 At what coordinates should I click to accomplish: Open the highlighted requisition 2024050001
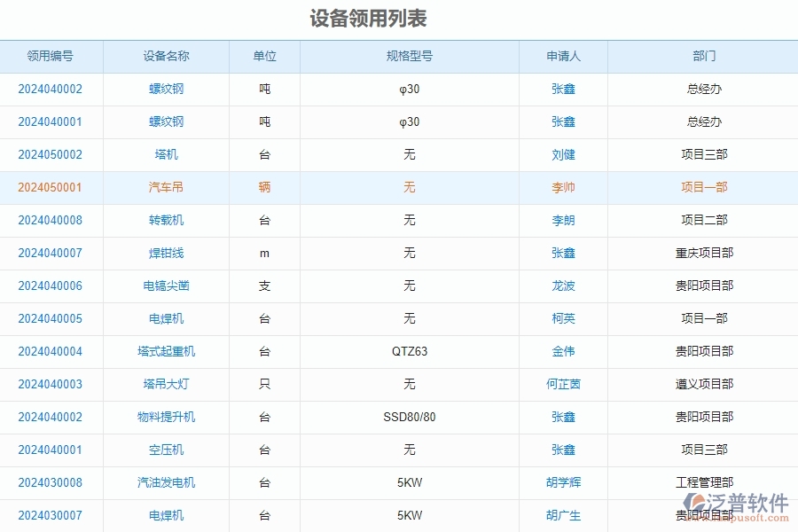click(51, 187)
